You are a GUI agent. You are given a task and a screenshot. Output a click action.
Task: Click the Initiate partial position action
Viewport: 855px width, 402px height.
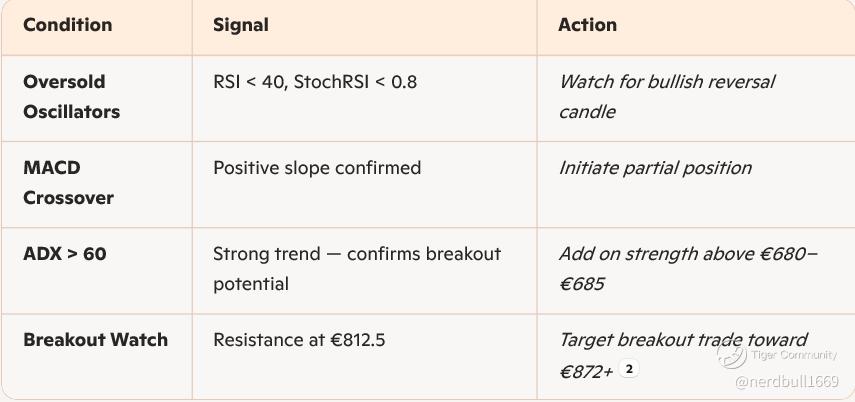point(655,168)
